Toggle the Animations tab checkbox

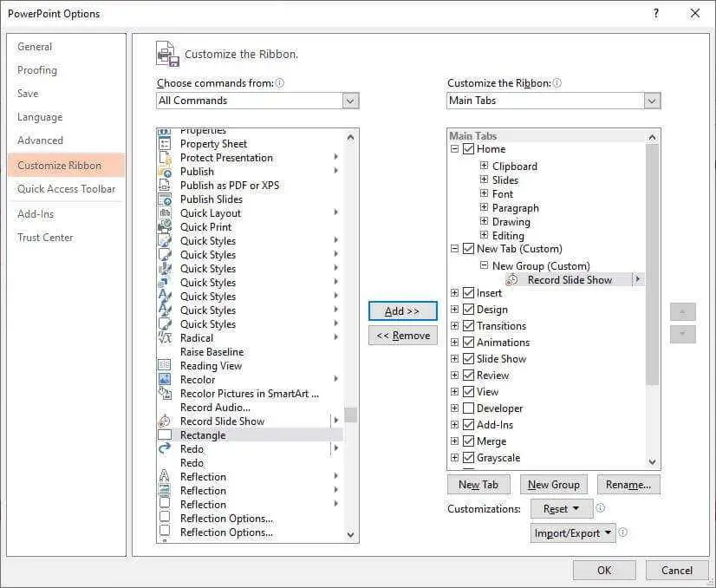coord(468,343)
